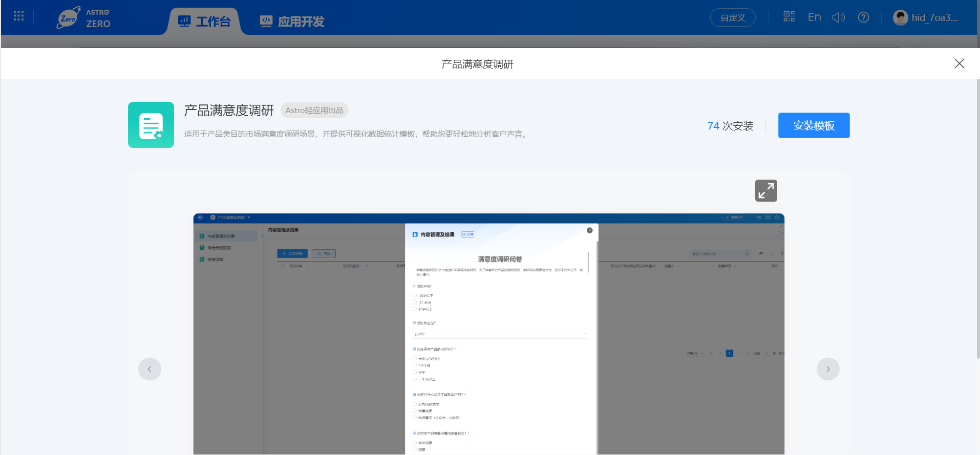Open the 应用开发 tab
The height and width of the screenshot is (455, 980).
pos(292,21)
